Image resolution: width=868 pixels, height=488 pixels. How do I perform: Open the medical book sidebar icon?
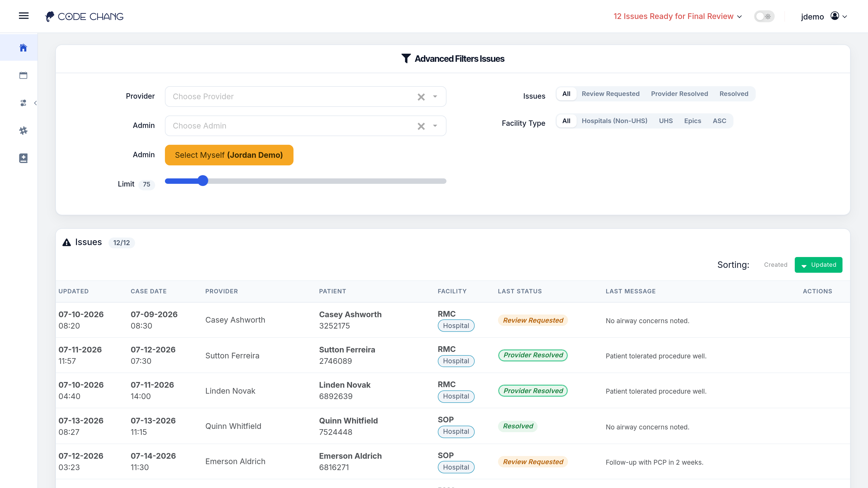point(23,158)
